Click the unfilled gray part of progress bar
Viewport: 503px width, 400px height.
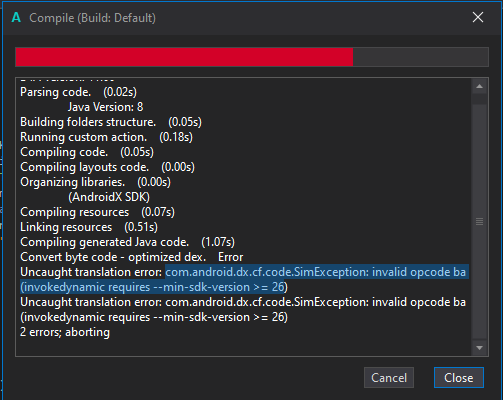point(420,57)
